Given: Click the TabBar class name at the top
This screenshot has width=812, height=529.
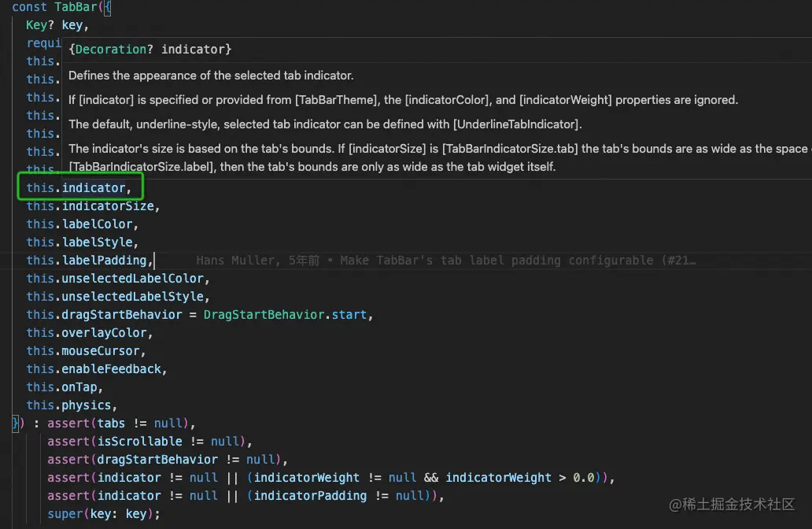Looking at the screenshot, I should pos(76,7).
